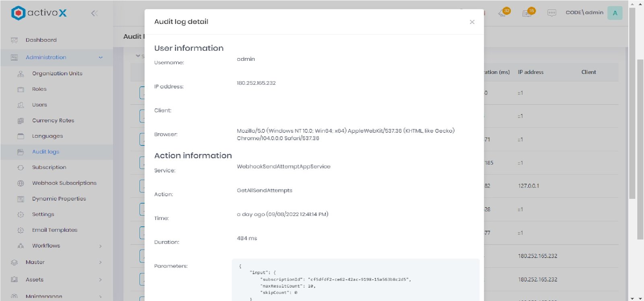Expand the Maintenance menu chevron

click(100, 297)
